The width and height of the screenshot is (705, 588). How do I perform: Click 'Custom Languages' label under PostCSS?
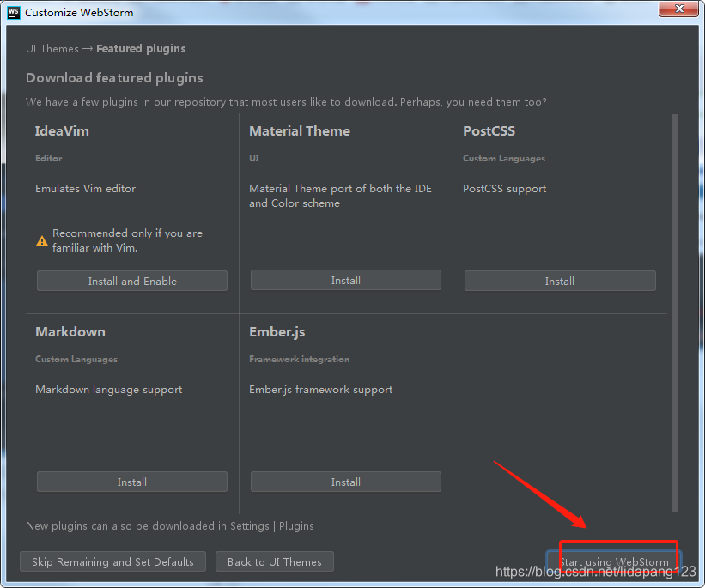point(504,158)
